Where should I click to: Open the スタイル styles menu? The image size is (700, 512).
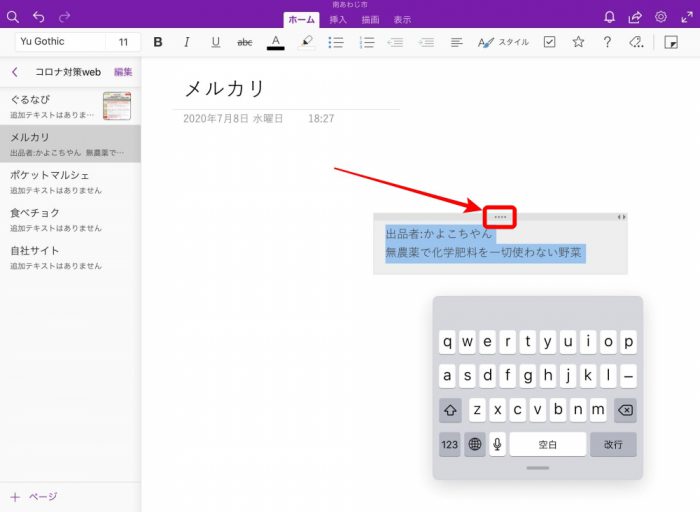coord(503,42)
